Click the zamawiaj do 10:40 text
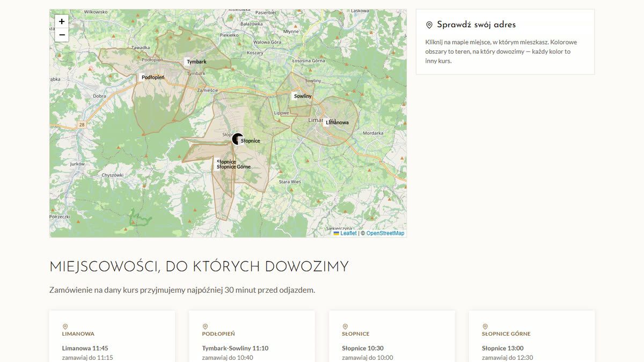This screenshot has height=362, width=644. coord(228,358)
